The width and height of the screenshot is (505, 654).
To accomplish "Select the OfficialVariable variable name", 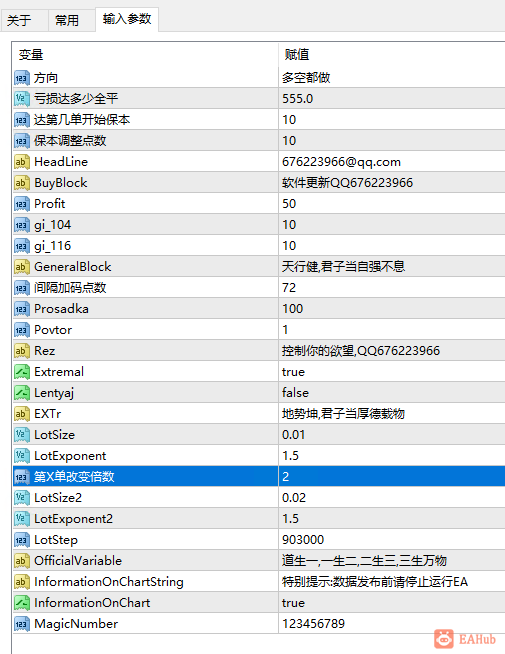I will [x=78, y=561].
